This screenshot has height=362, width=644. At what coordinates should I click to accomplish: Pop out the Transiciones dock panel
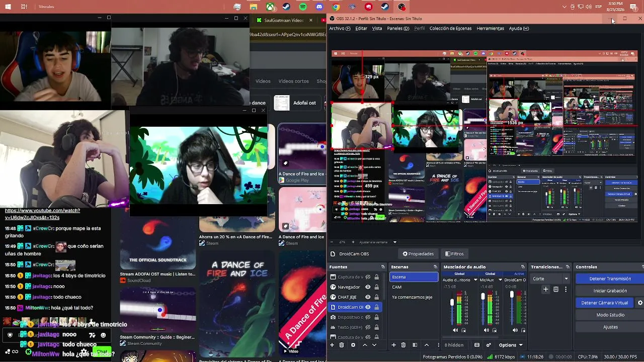click(568, 267)
